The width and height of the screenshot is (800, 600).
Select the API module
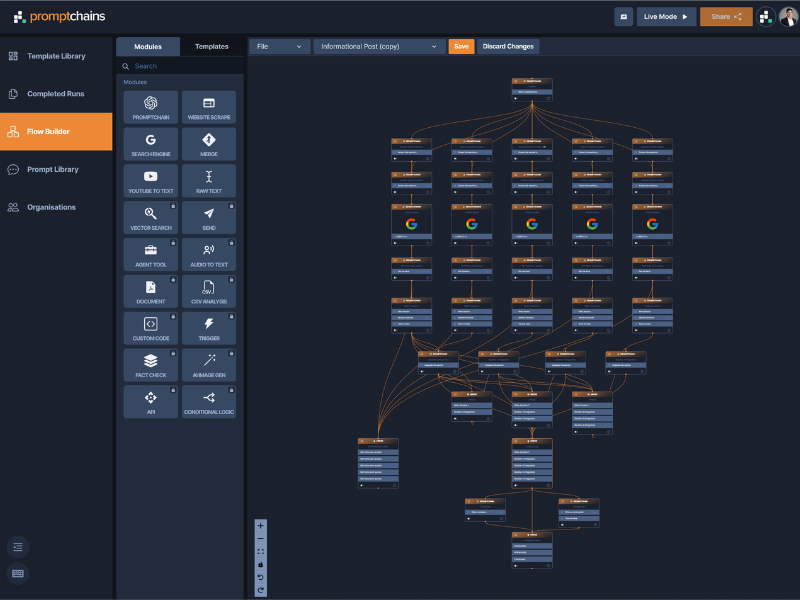(x=151, y=402)
